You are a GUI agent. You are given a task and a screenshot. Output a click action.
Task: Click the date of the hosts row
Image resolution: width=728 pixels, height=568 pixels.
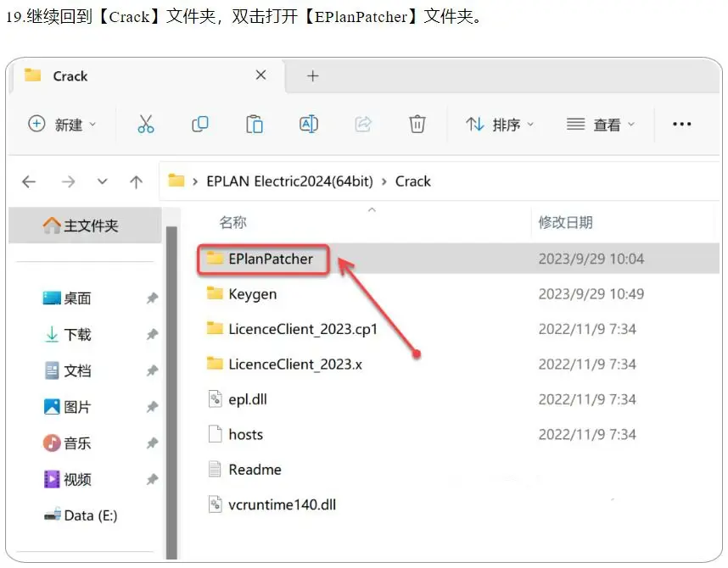587,434
